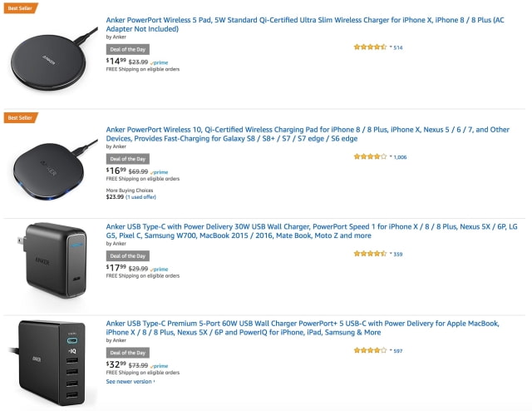Open the 597 customer reviews count
Screen dimensions: 532x411
pyautogui.click(x=398, y=351)
